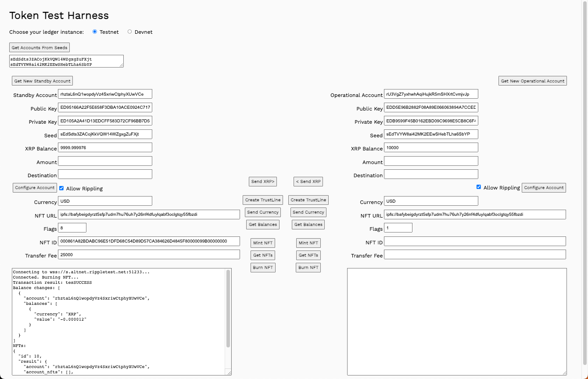Select the Devnet ledger instance

click(x=129, y=32)
